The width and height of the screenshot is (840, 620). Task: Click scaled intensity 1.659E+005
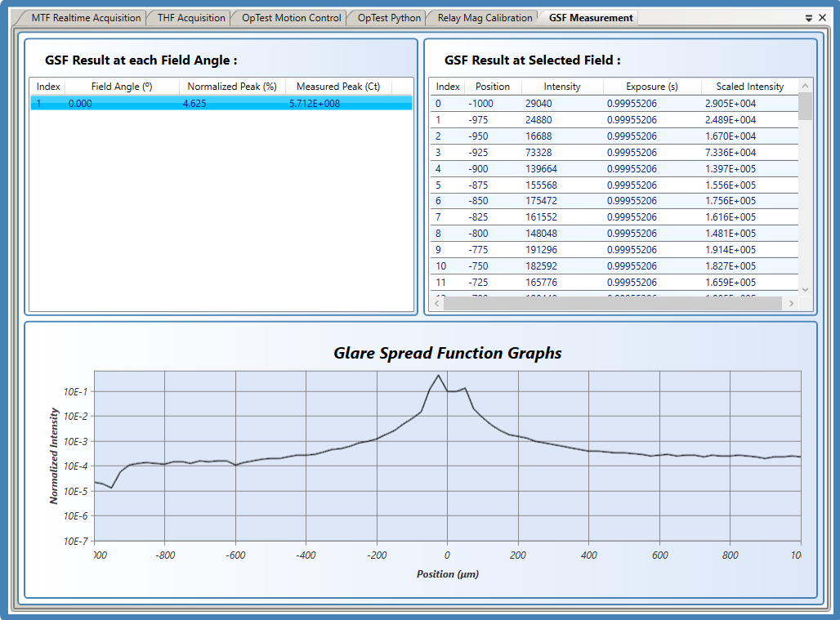tap(731, 282)
